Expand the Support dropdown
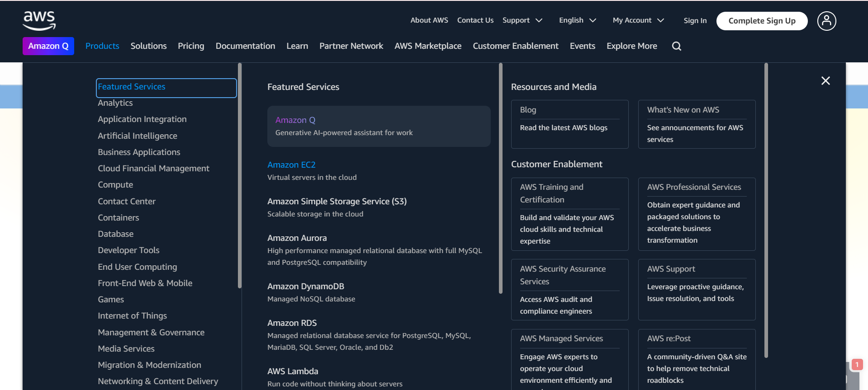The height and width of the screenshot is (390, 868). pos(522,20)
